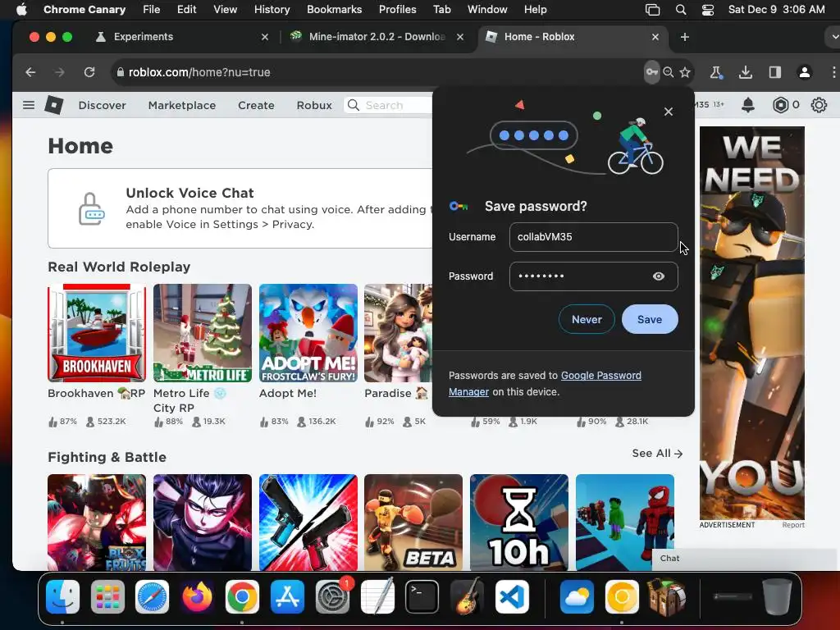
Task: Reload the Roblox page
Action: pos(89,72)
